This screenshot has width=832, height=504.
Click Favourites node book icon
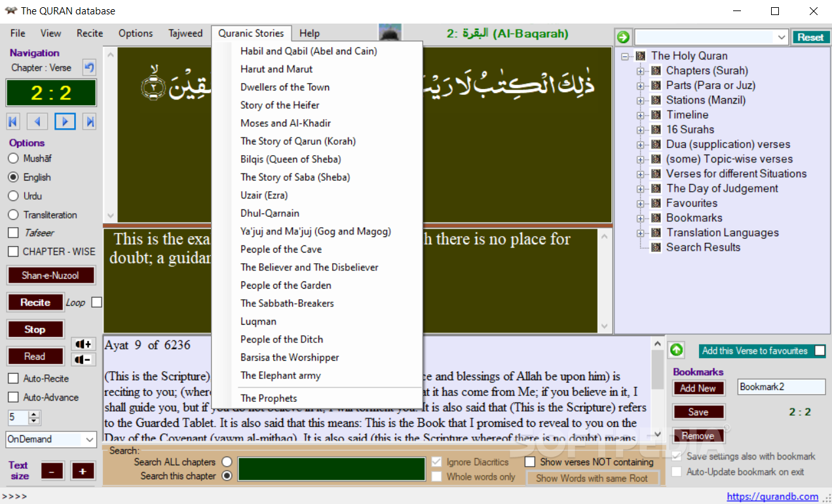point(656,203)
